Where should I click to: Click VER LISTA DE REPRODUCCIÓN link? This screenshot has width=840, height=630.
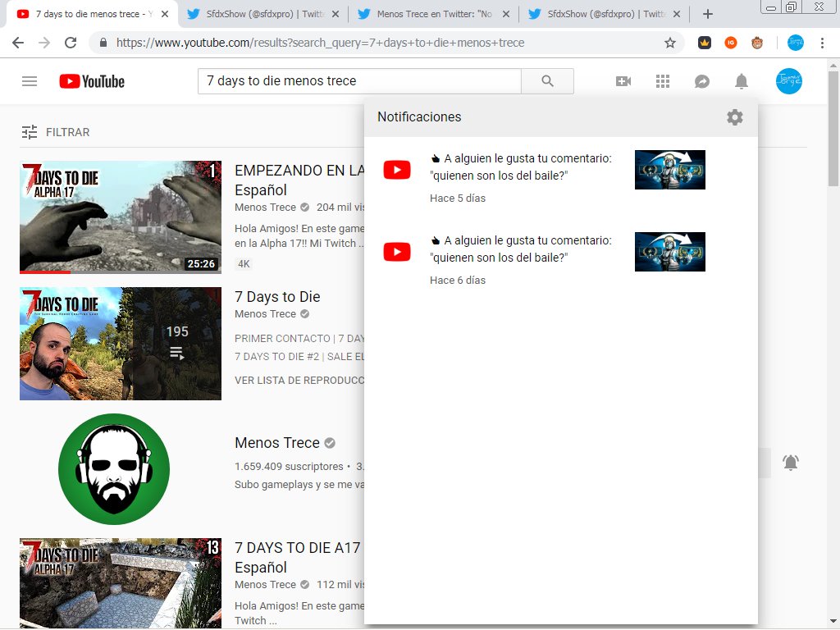(x=299, y=381)
